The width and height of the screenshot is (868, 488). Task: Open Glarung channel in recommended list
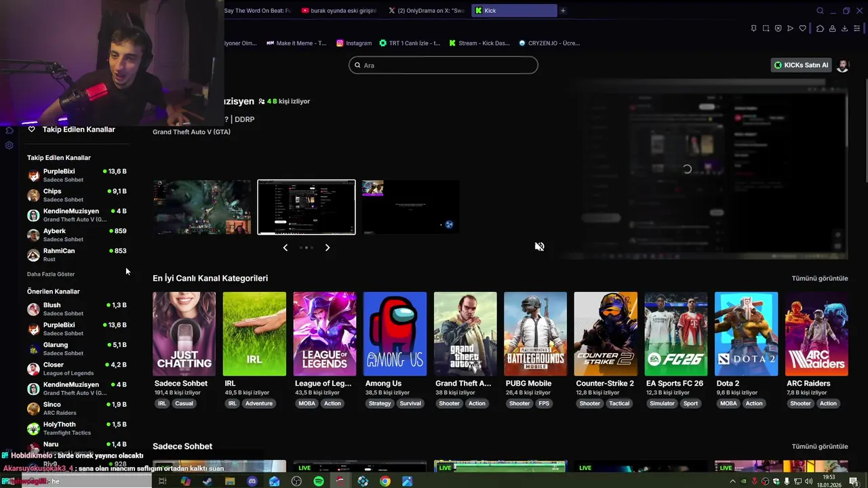[77, 348]
